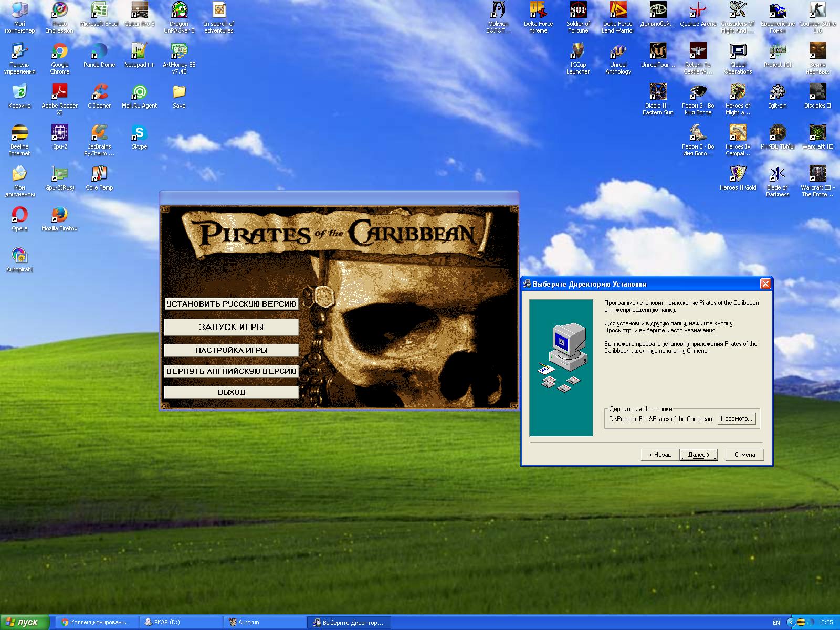This screenshot has height=630, width=840.
Task: Select the Photo Impression desktop icon
Action: tap(59, 17)
